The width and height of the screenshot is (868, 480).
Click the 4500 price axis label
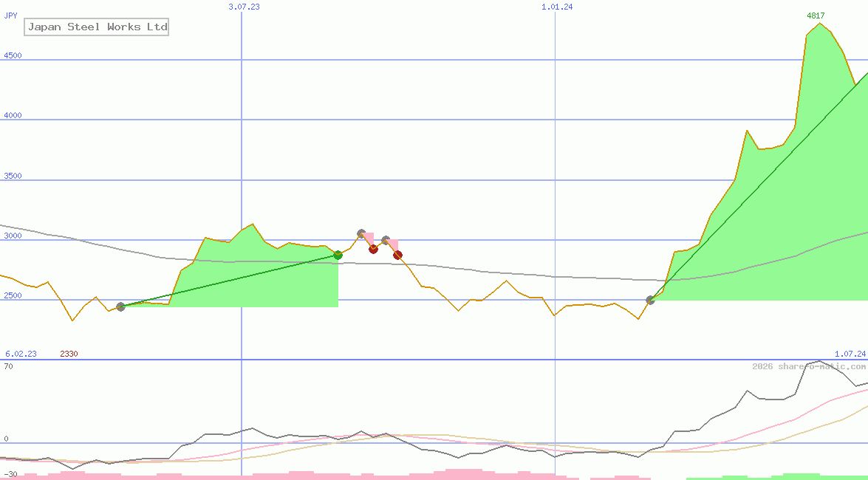(x=12, y=55)
